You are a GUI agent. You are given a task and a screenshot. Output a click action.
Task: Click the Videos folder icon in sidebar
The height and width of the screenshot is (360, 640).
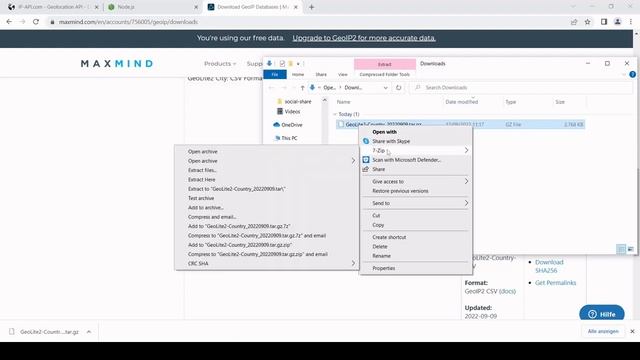coord(280,111)
